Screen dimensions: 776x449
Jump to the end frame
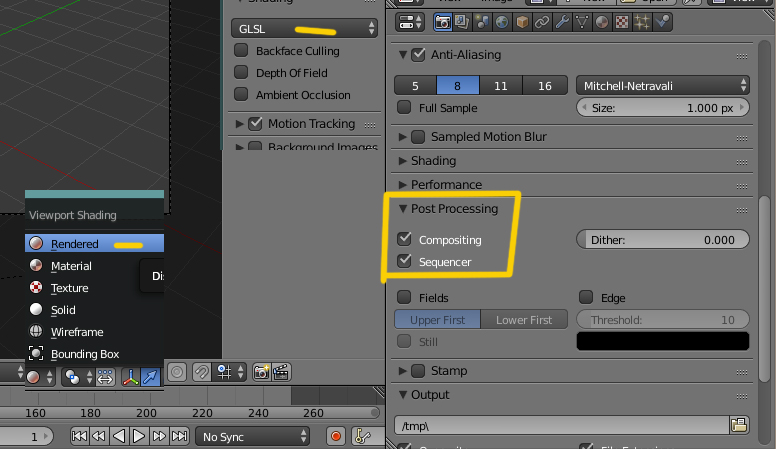coord(179,436)
